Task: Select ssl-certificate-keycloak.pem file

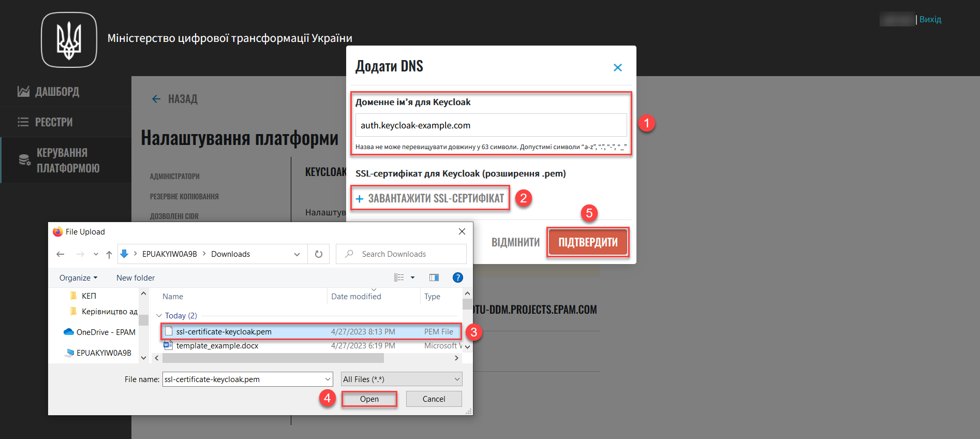Action: tap(311, 332)
